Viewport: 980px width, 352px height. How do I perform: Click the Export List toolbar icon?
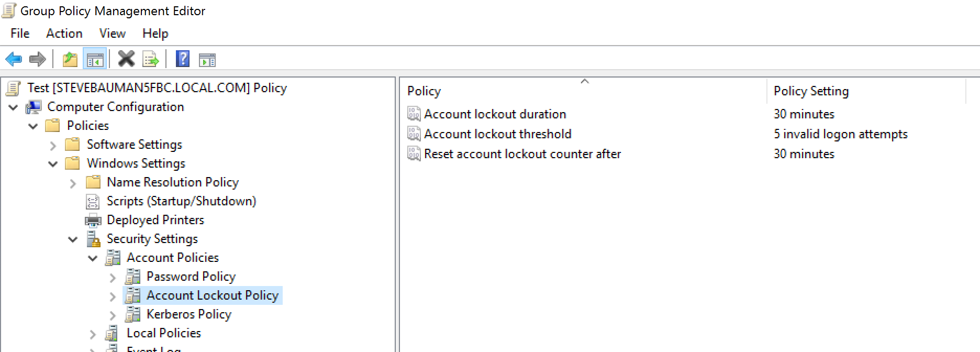(x=150, y=59)
